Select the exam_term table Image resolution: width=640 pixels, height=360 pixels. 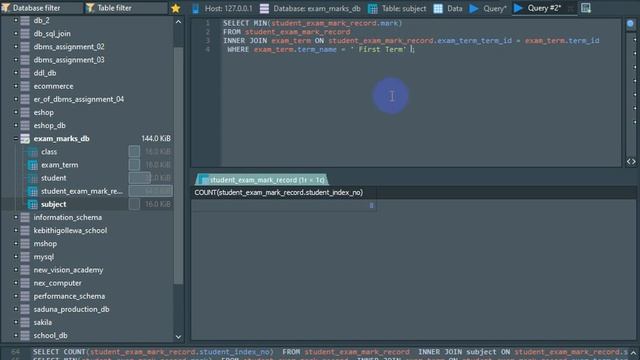pyautogui.click(x=60, y=165)
